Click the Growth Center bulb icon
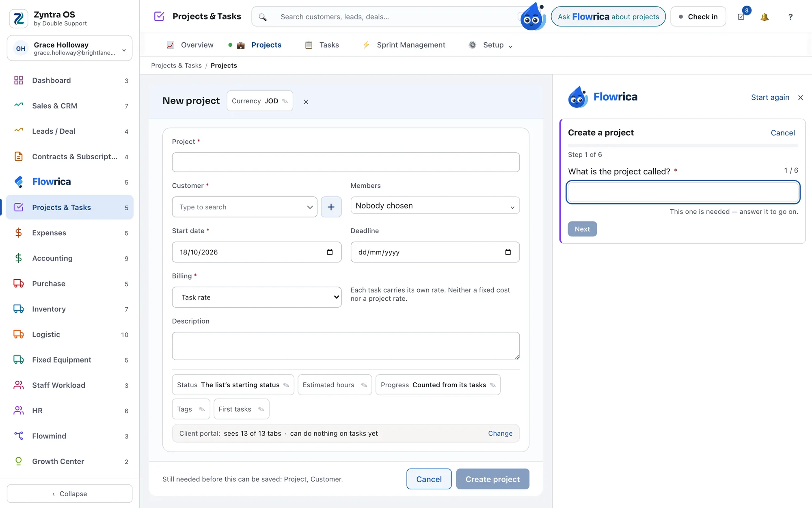812x508 pixels. (x=19, y=461)
